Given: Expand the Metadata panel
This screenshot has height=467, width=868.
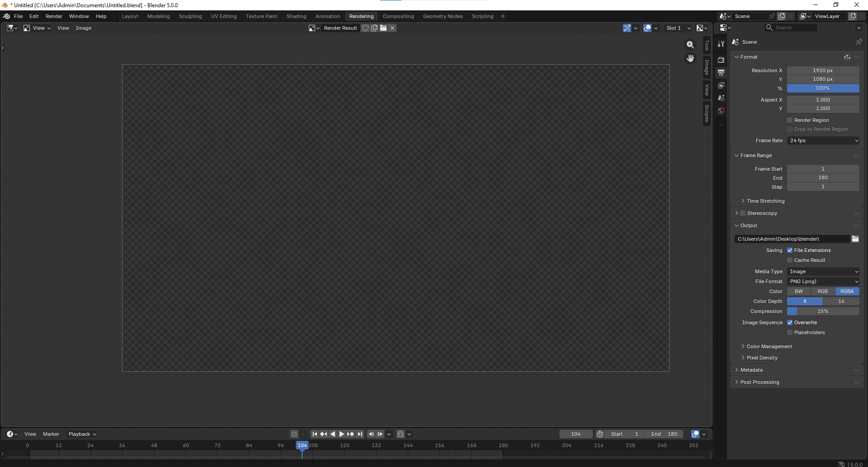Looking at the screenshot, I should 751,370.
